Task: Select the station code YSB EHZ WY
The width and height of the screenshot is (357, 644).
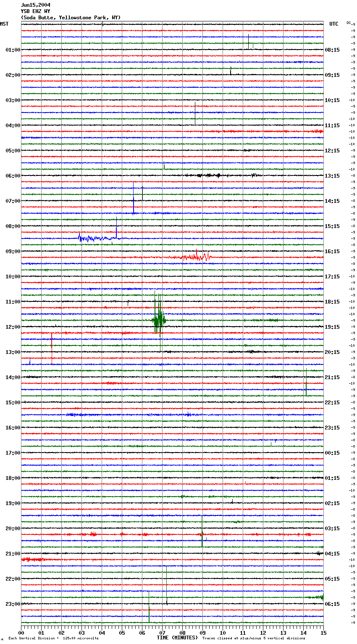Action: click(x=36, y=11)
